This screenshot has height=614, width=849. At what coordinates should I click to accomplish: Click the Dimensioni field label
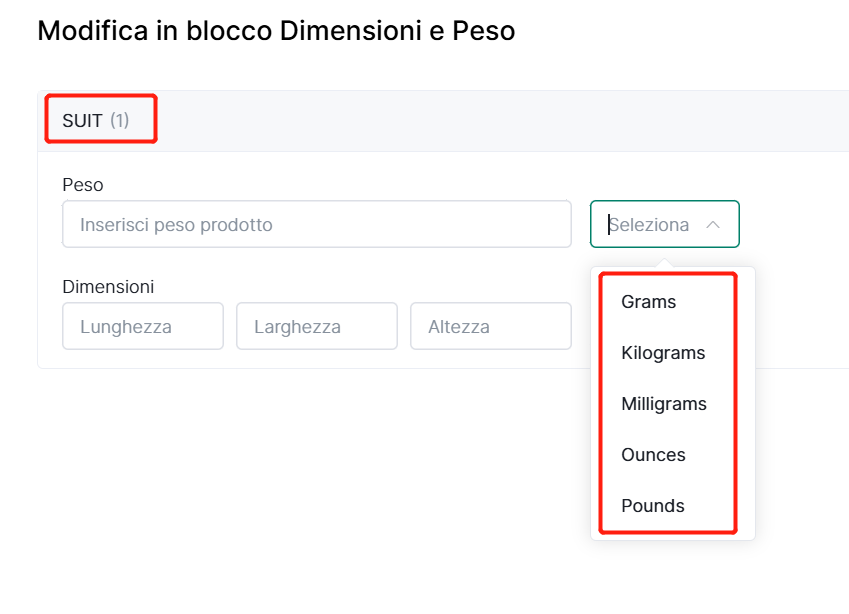108,287
